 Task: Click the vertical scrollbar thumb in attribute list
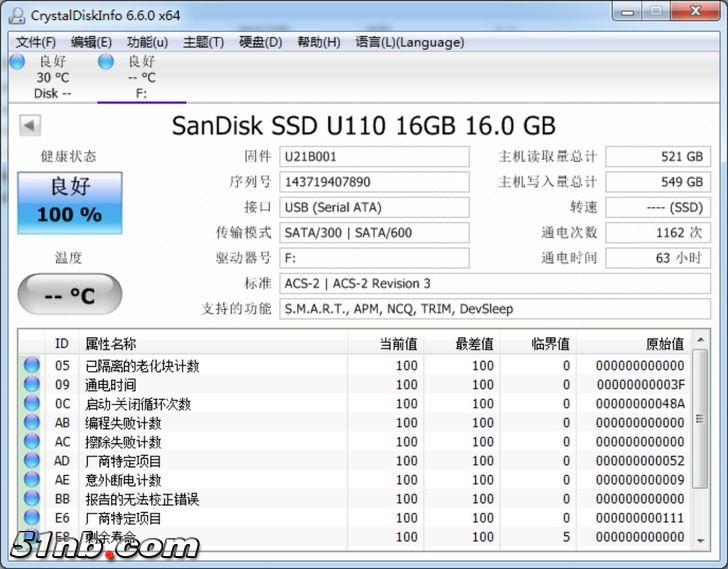pyautogui.click(x=700, y=419)
